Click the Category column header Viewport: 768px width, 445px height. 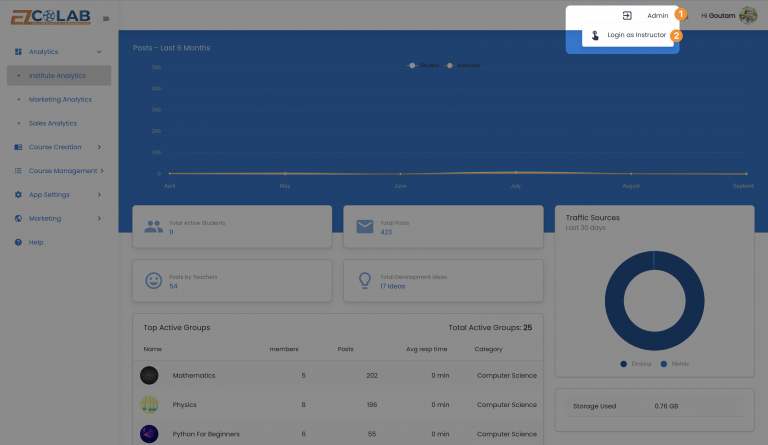[x=488, y=349]
